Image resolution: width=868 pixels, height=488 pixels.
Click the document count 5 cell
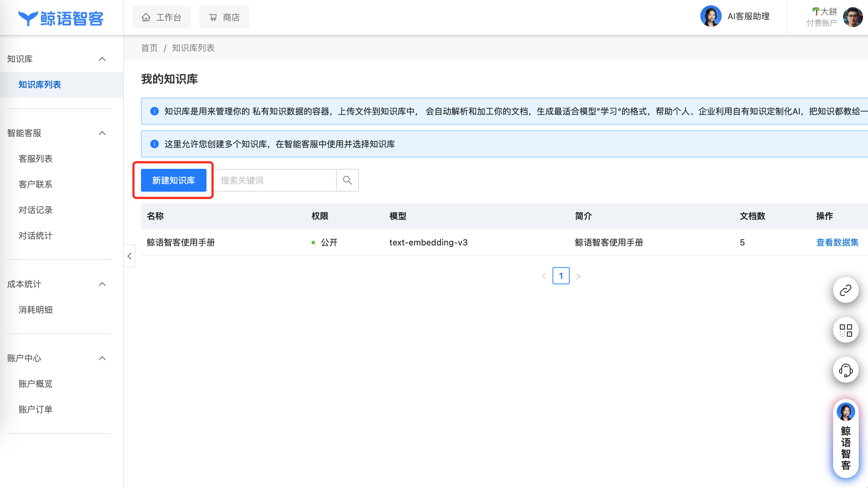click(x=742, y=242)
